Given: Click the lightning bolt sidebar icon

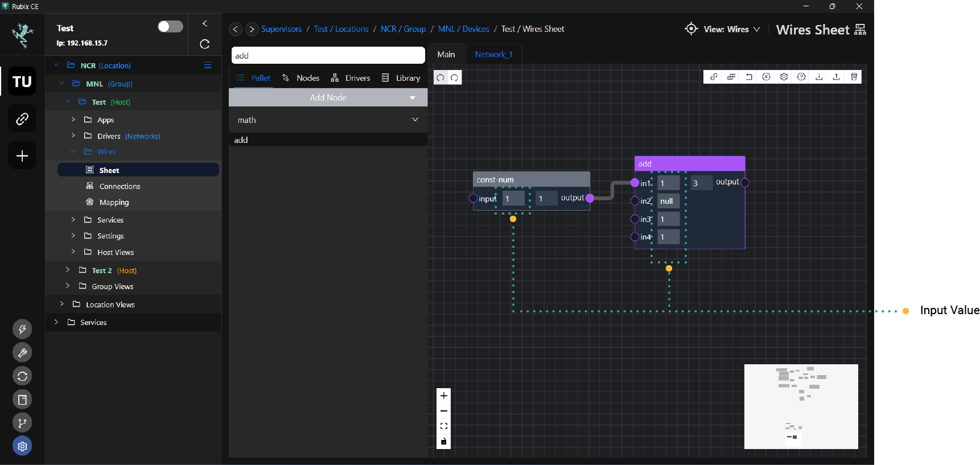Looking at the screenshot, I should point(22,329).
